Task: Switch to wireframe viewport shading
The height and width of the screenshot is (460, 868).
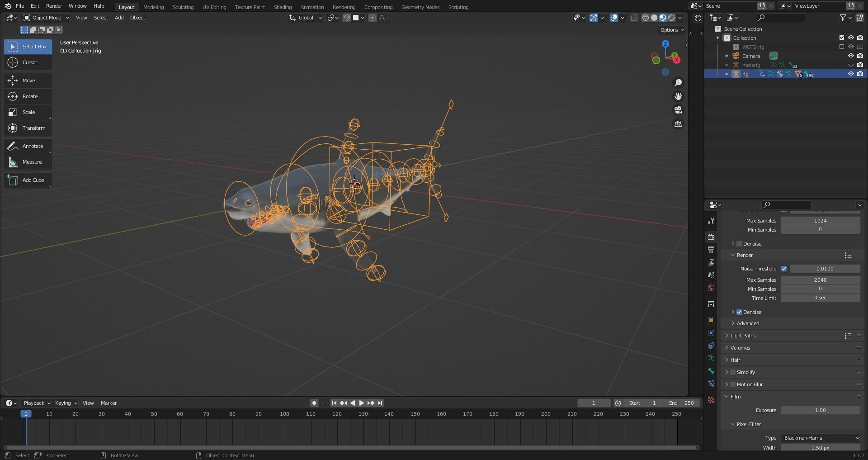Action: [x=646, y=18]
